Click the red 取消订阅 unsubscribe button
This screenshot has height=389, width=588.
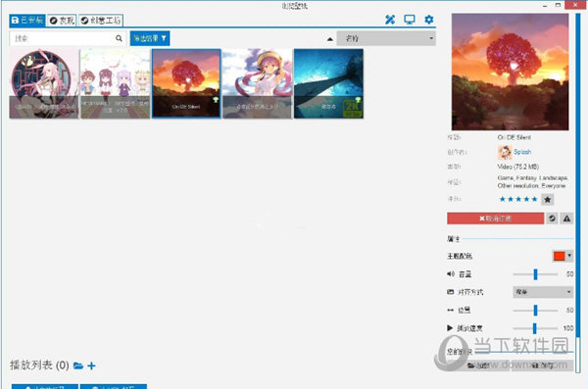(495, 219)
